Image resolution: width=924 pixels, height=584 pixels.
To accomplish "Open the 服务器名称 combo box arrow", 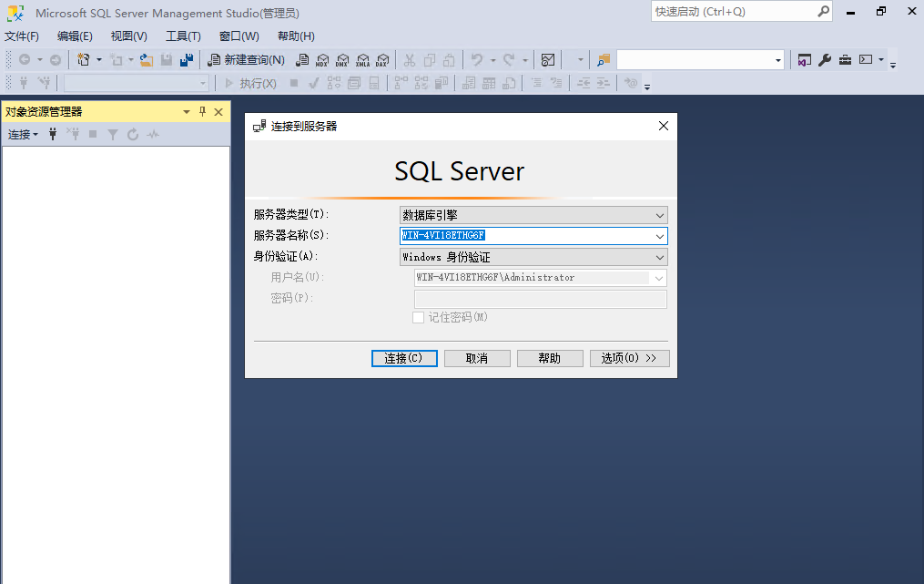I will click(660, 236).
